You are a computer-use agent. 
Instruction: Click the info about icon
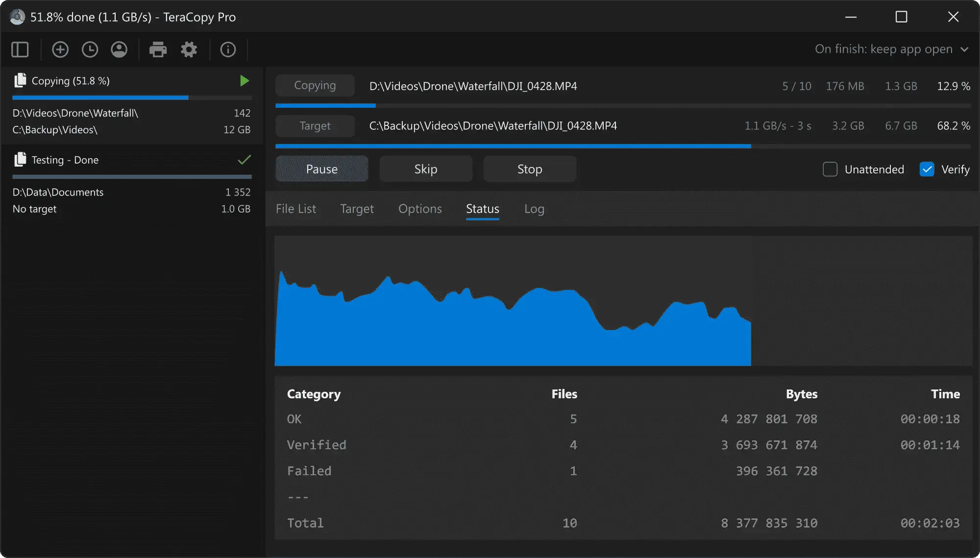click(x=228, y=49)
